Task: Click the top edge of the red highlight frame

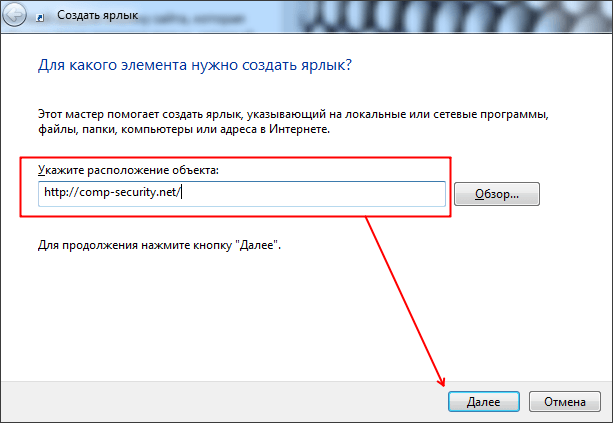Action: coord(240,156)
